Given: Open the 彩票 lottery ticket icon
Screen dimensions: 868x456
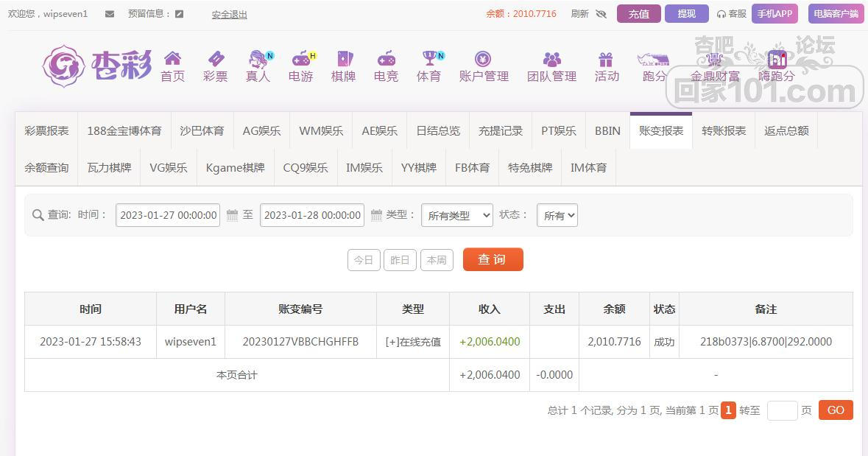Looking at the screenshot, I should pyautogui.click(x=215, y=58).
